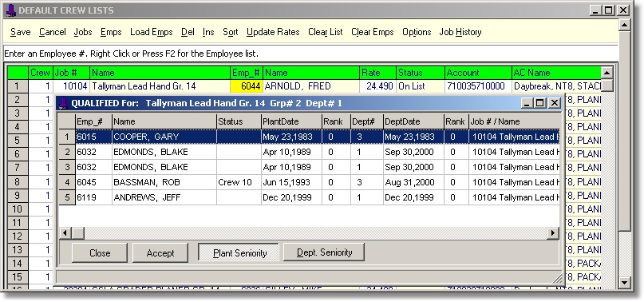Click the Status column header in qualified dialog
The image size is (644, 302).
tap(239, 121)
